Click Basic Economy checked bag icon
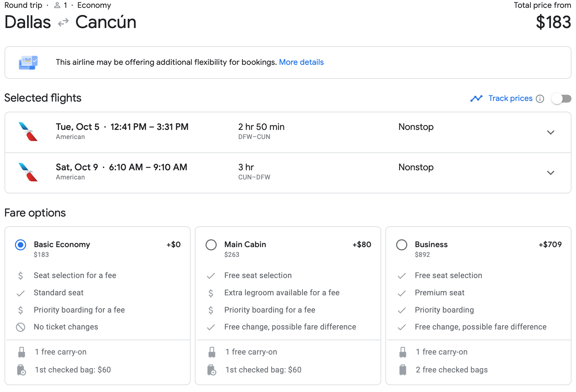 tap(22, 370)
